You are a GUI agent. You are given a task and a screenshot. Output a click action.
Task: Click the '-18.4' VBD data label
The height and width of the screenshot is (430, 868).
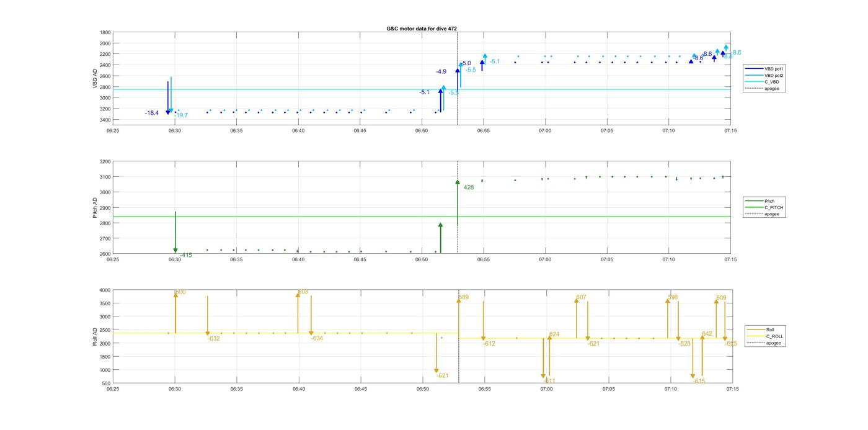pyautogui.click(x=152, y=113)
